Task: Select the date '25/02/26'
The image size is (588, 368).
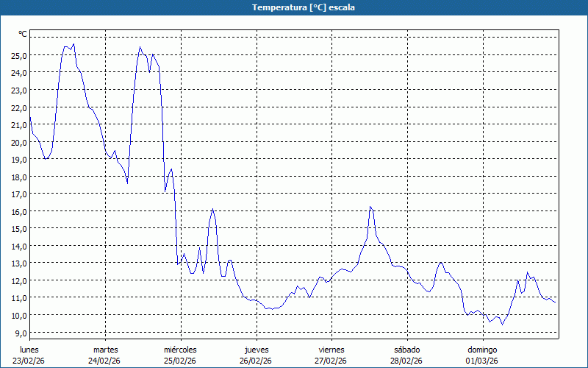Action: tap(180, 361)
